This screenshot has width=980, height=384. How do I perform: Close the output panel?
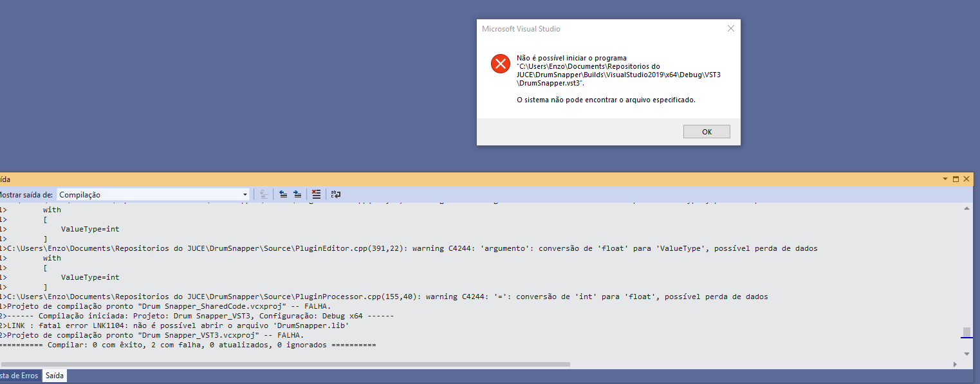click(x=966, y=179)
